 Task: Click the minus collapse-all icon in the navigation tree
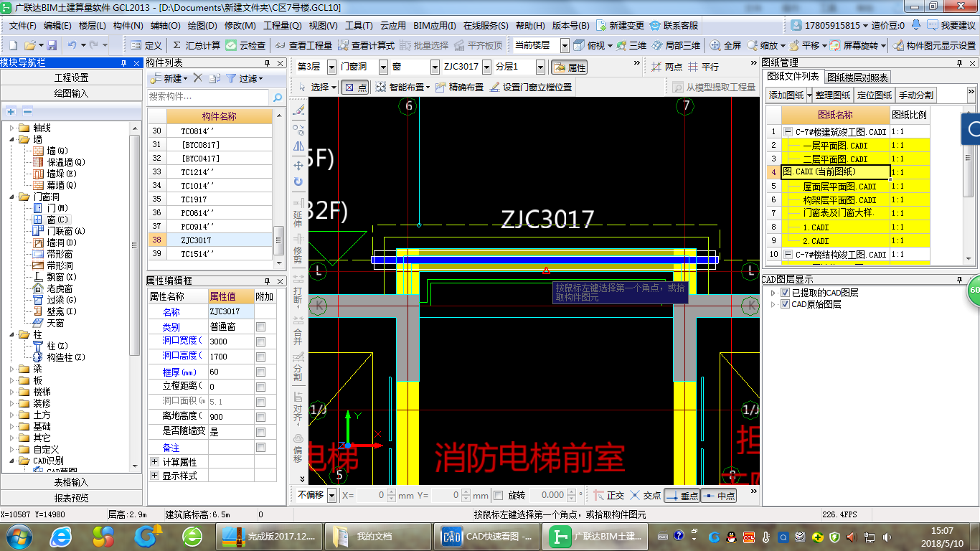pyautogui.click(x=27, y=111)
